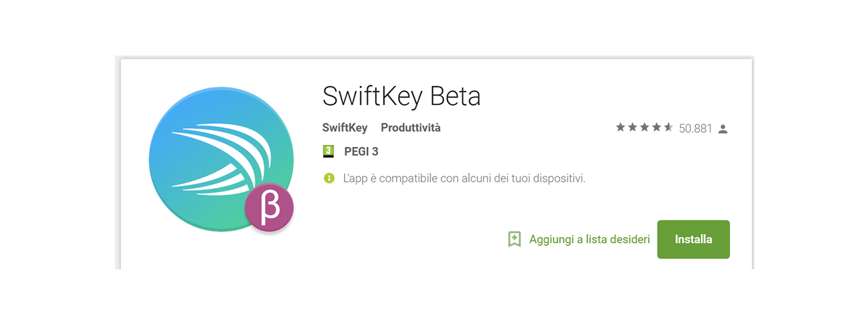Click the first rating star
Screen dimensions: 868x324
point(621,128)
